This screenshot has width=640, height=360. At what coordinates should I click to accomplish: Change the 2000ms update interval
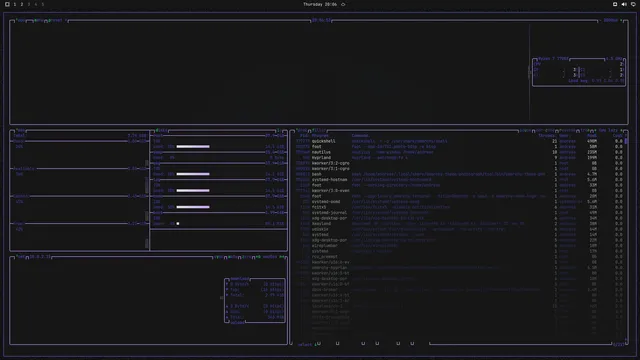tap(611, 20)
